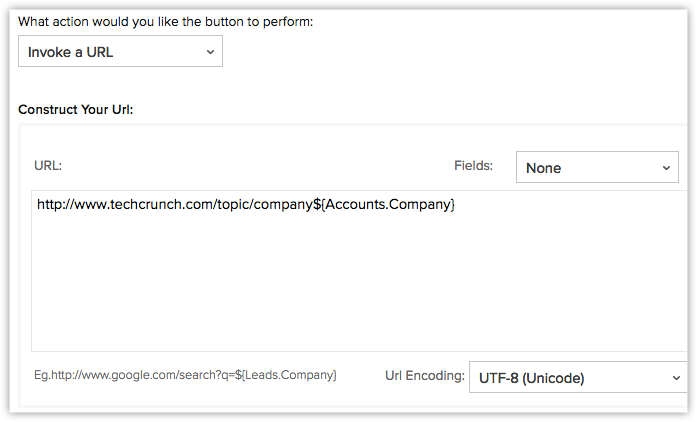The height and width of the screenshot is (422, 697).
Task: Click the ${Accounts.Company} merge field in URL
Action: [x=384, y=204]
